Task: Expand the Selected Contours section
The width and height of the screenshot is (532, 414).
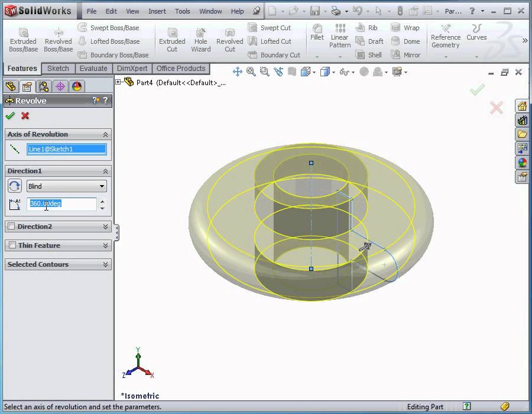Action: point(106,264)
